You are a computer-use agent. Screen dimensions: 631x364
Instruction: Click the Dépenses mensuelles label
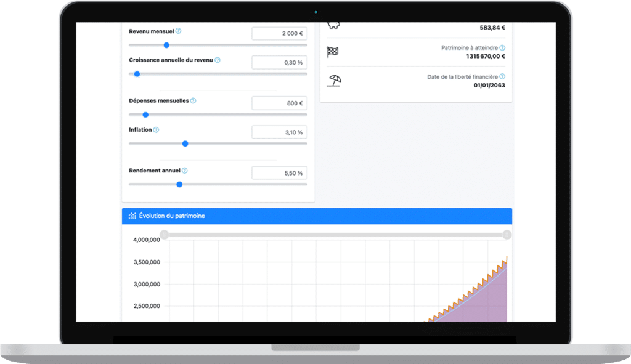pyautogui.click(x=158, y=100)
